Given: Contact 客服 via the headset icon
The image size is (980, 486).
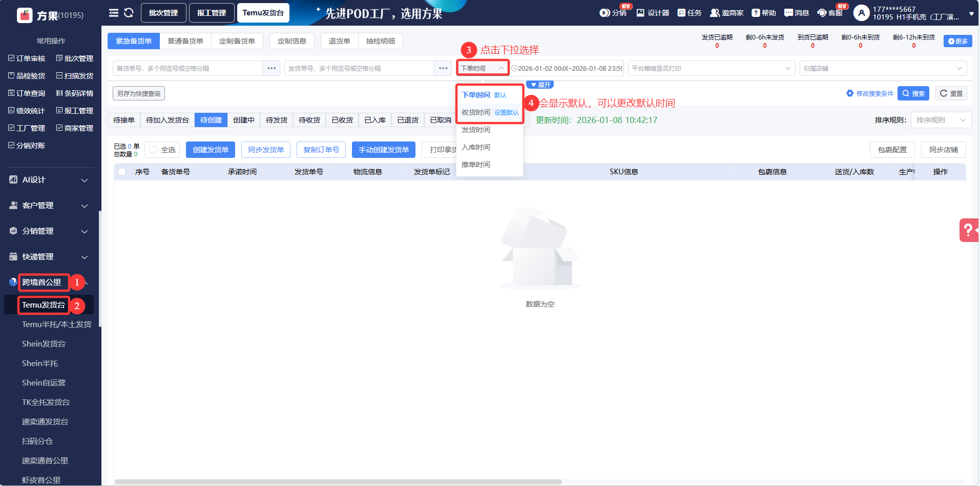Looking at the screenshot, I should (x=822, y=13).
